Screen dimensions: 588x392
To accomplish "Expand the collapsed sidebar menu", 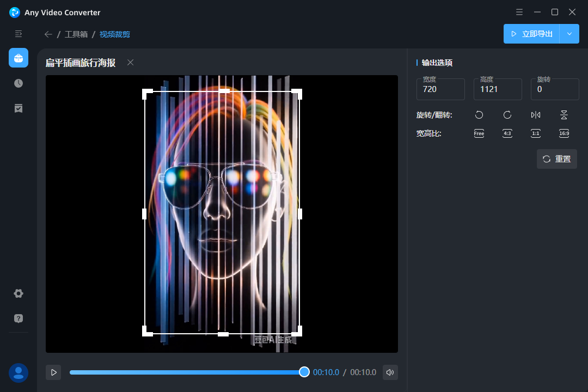I will tap(19, 34).
